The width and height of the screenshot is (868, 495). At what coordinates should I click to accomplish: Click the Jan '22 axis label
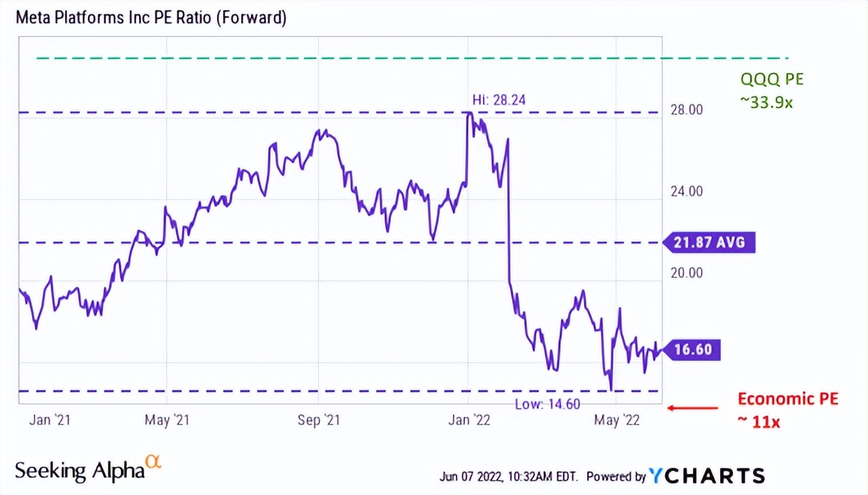click(469, 420)
